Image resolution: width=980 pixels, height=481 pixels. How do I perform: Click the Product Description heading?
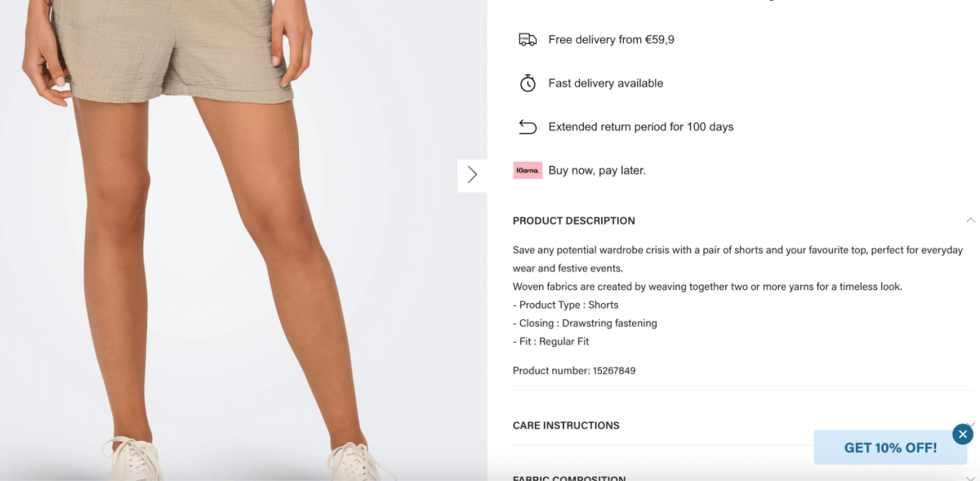(x=573, y=220)
